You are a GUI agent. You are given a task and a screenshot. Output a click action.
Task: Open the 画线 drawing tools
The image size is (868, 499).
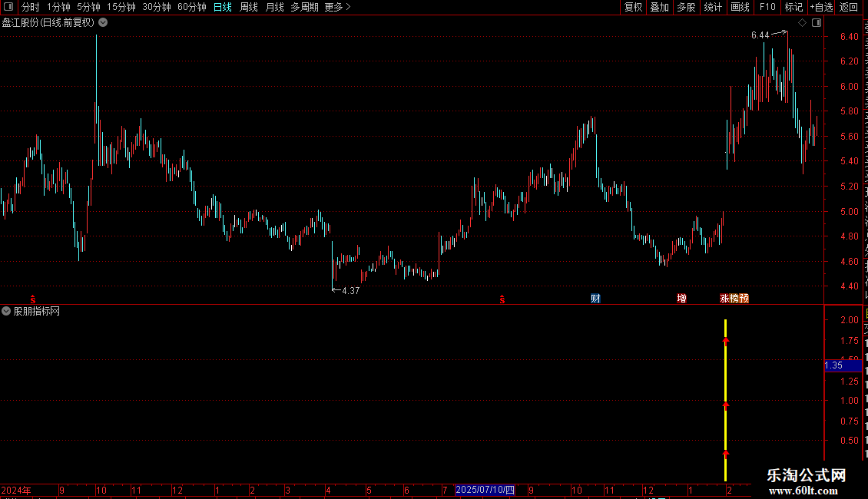click(x=740, y=7)
